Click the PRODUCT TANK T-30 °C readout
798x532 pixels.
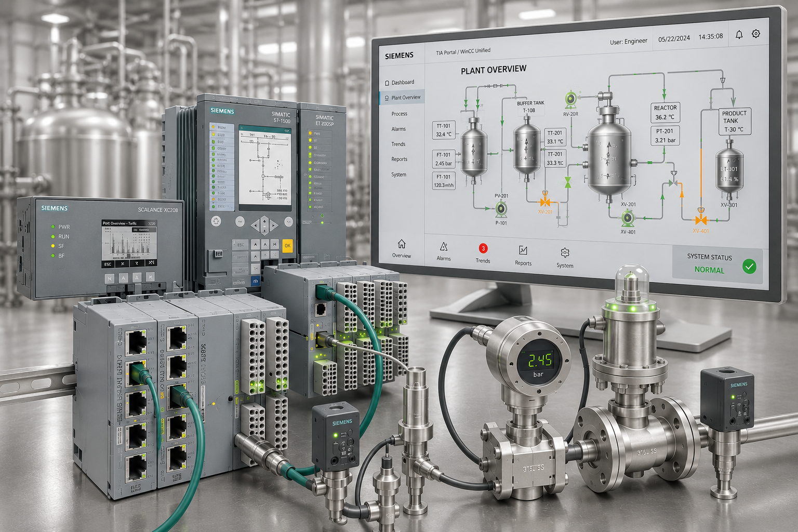(735, 122)
